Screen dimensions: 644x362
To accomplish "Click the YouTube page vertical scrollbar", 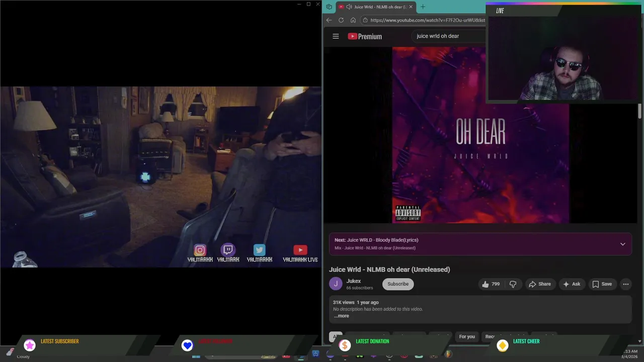I will click(x=639, y=112).
